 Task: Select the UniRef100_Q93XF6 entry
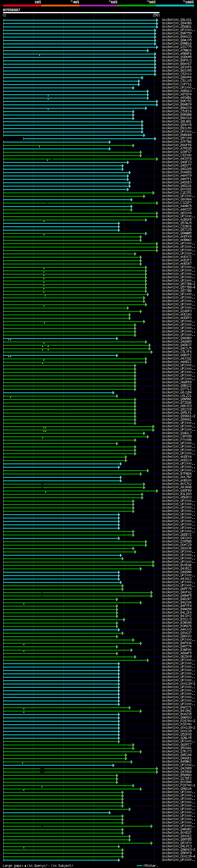(x=177, y=67)
